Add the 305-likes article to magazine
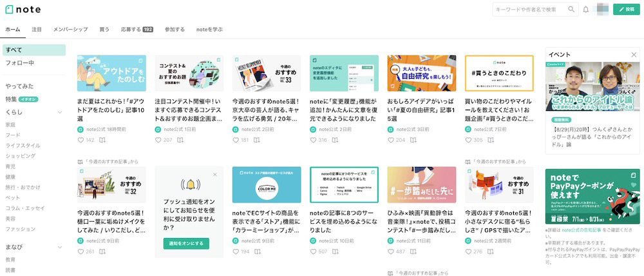The height and width of the screenshot is (276, 644). 490,141
